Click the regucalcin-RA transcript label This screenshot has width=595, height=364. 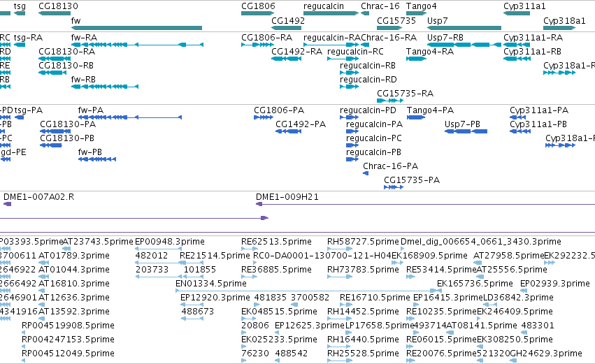(332, 38)
